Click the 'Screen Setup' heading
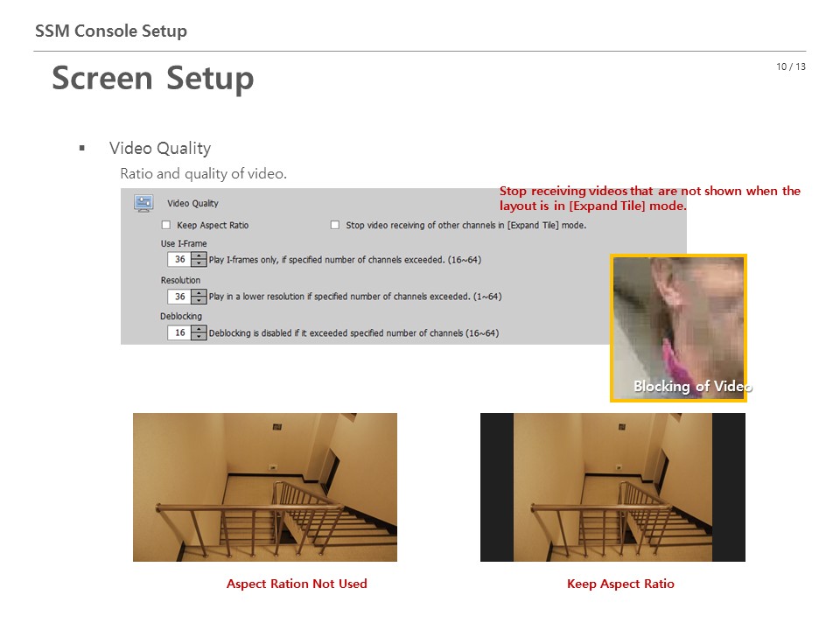This screenshot has height=630, width=840. 152,78
